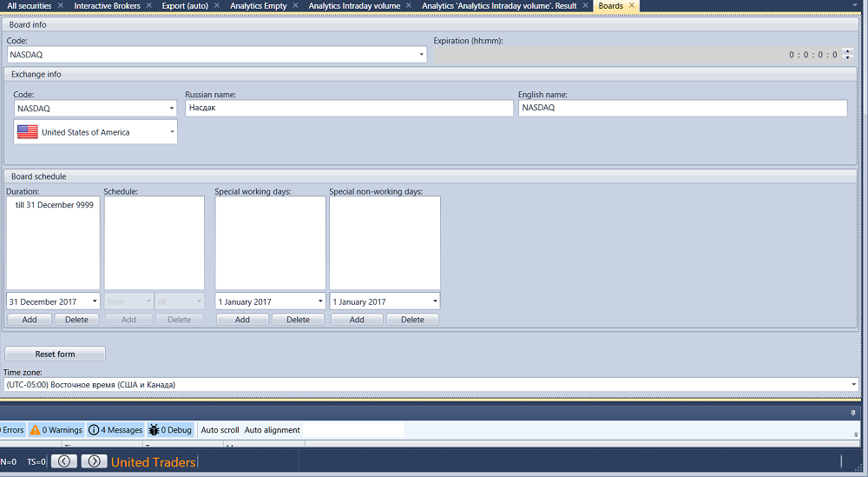
Task: Switch to the All securities tab
Action: tap(30, 5)
